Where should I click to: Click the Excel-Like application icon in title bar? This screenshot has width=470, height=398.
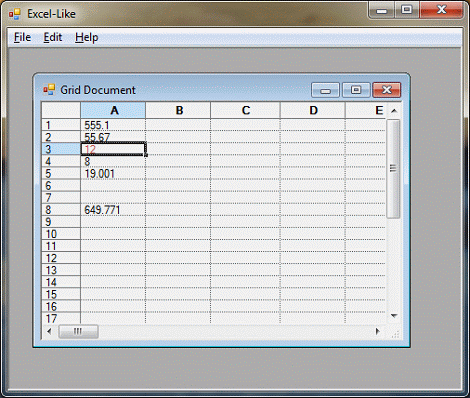coord(15,14)
